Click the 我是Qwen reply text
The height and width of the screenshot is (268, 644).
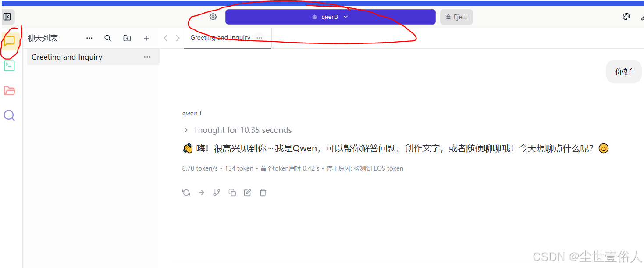(296, 149)
